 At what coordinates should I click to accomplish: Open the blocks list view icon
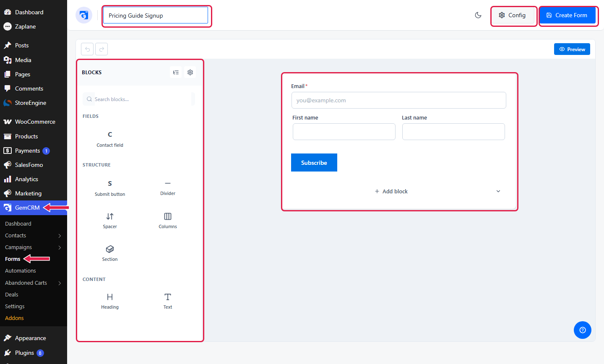[176, 73]
